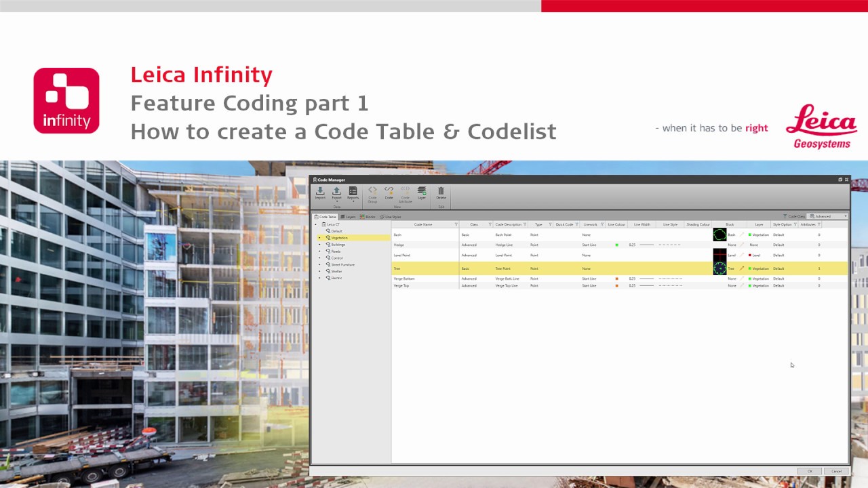868x488 pixels.
Task: Expand the Electric code group
Action: coord(319,278)
